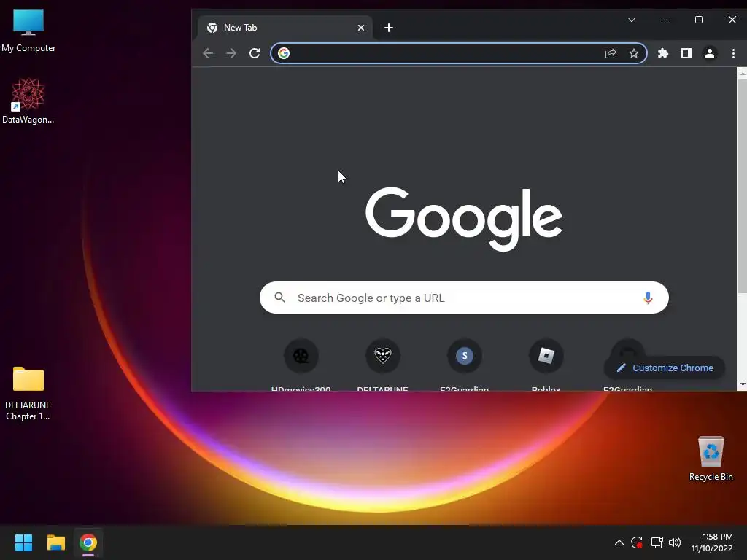
Task: Open the clock showing 1:58 PM
Action: click(x=712, y=542)
